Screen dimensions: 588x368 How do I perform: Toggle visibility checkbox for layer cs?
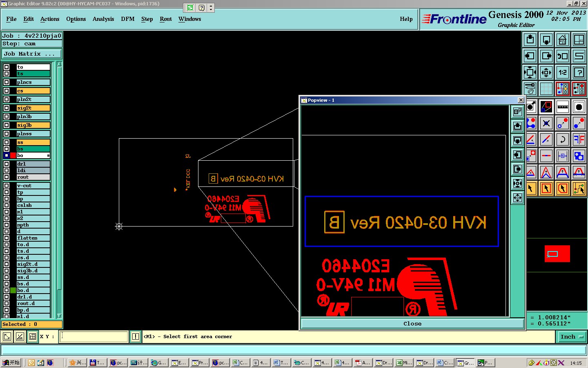[x=7, y=91]
